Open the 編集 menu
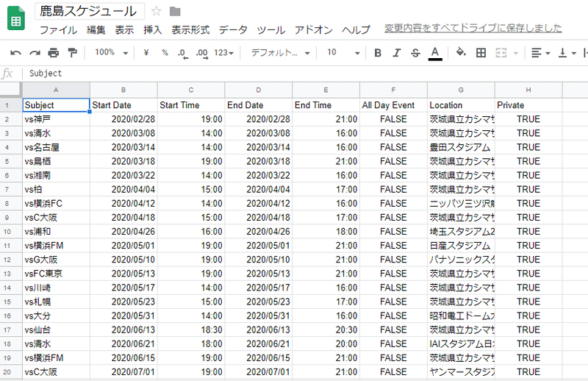This screenshot has width=588, height=381. pos(96,29)
